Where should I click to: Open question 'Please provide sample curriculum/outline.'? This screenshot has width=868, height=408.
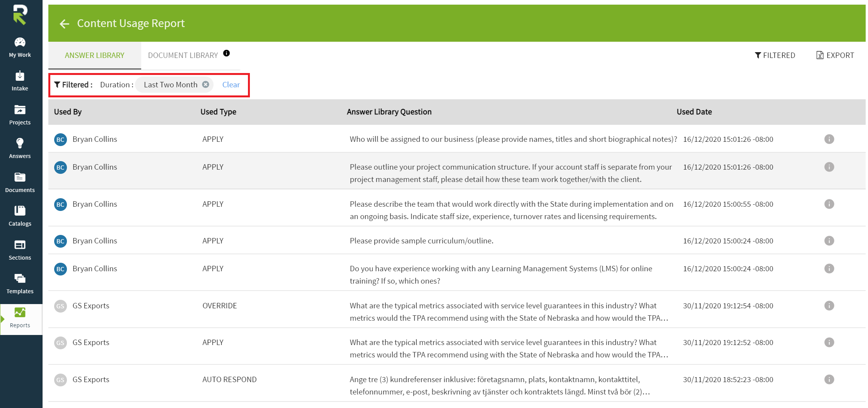(421, 241)
